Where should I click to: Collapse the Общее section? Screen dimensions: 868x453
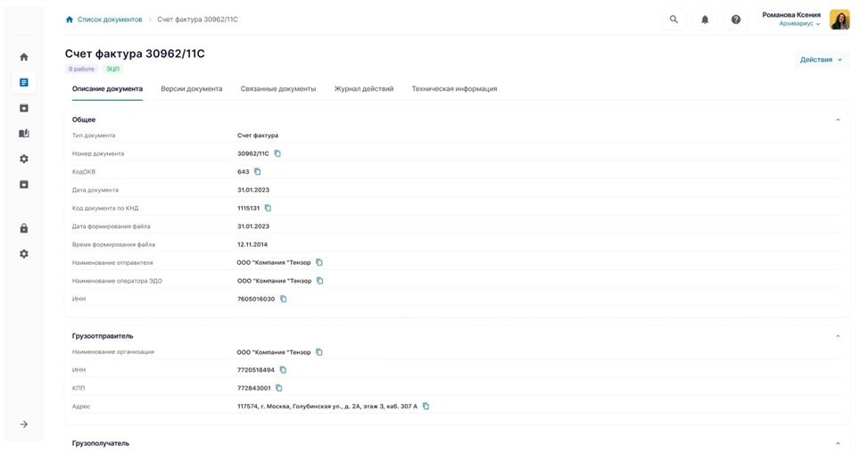(838, 119)
